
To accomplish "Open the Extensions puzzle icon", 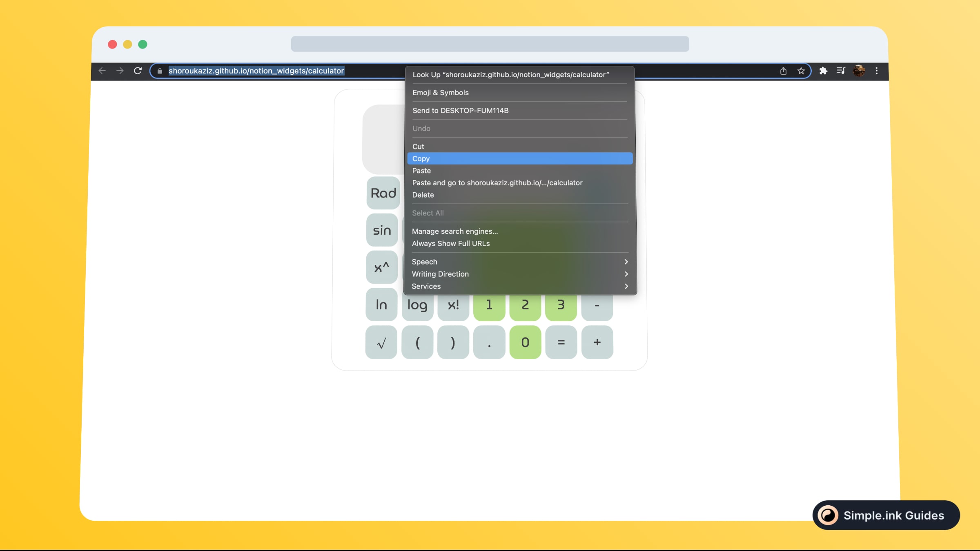I will tap(823, 71).
